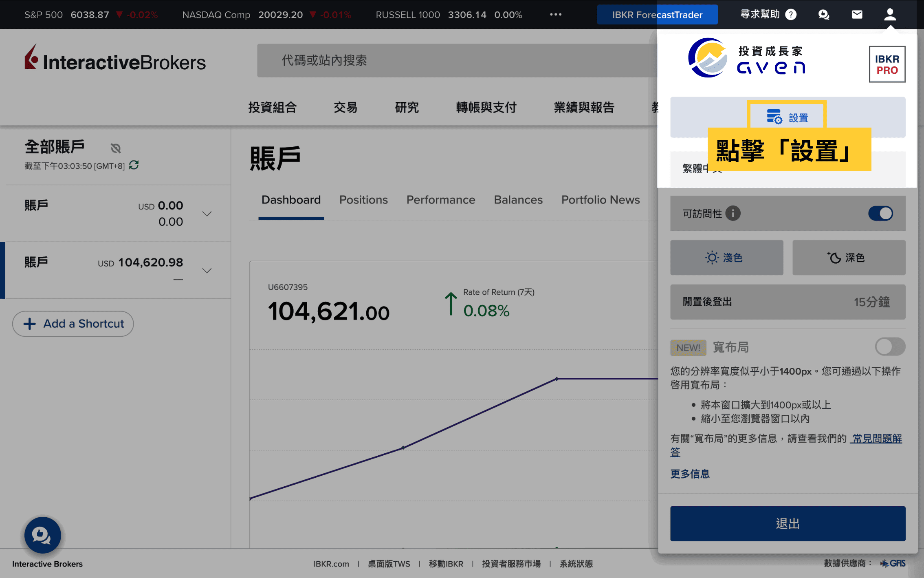Refresh account data timestamp icon
This screenshot has height=578, width=924.
click(134, 165)
